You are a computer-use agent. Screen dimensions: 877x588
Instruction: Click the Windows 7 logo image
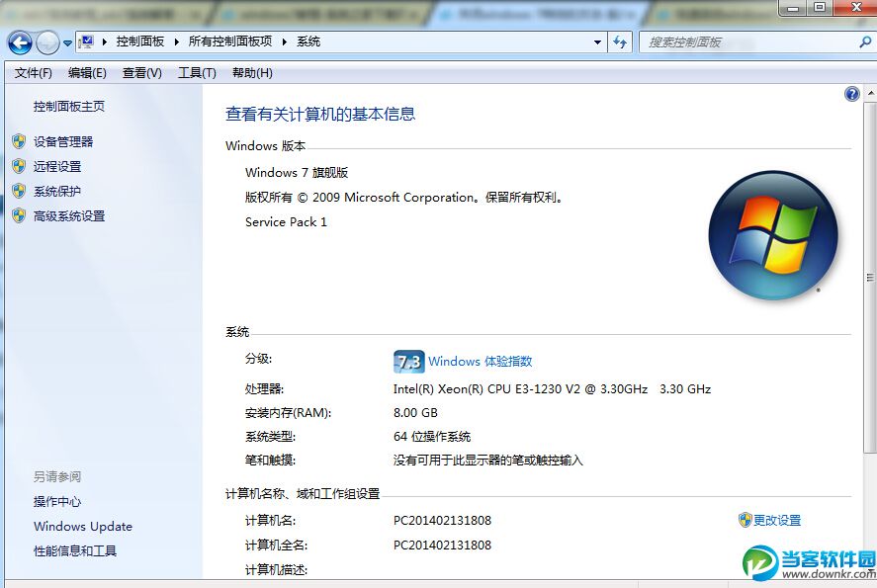(773, 235)
